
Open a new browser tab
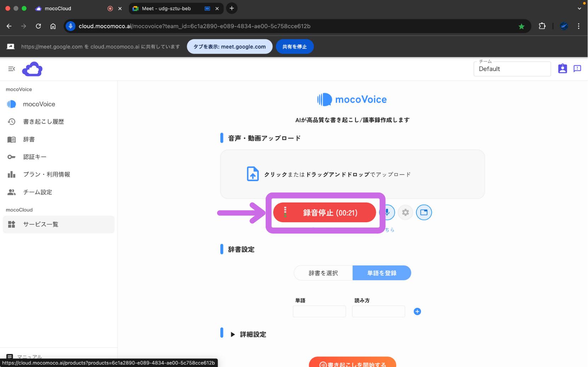232,8
